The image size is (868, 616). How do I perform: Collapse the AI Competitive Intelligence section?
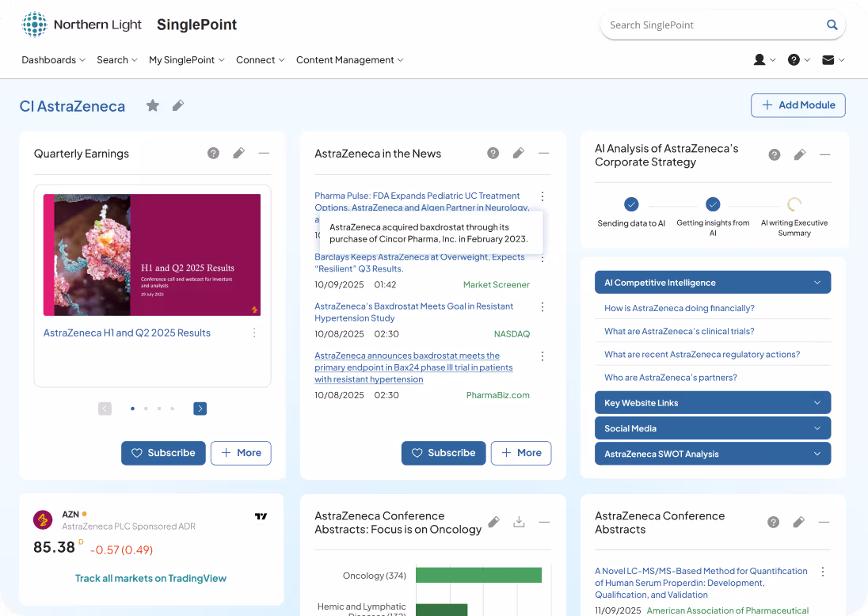click(713, 282)
